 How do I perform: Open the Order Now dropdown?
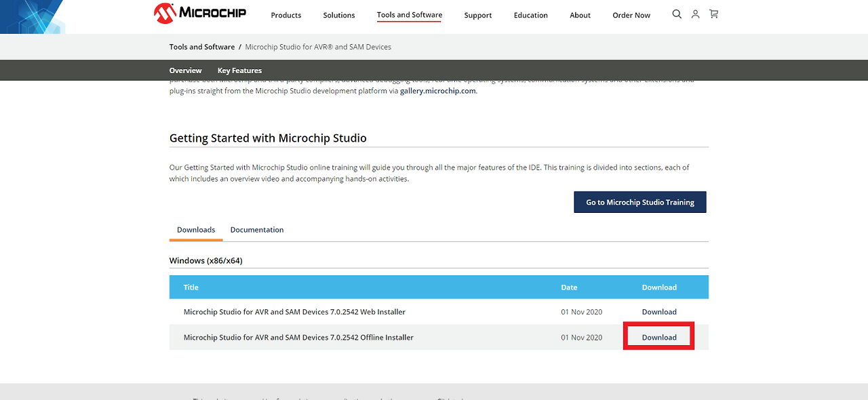pos(631,15)
